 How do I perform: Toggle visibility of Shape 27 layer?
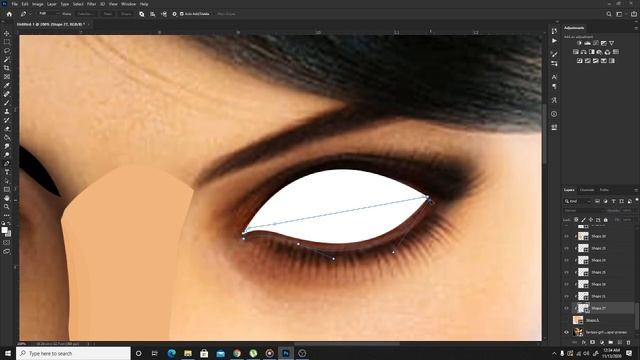click(567, 308)
